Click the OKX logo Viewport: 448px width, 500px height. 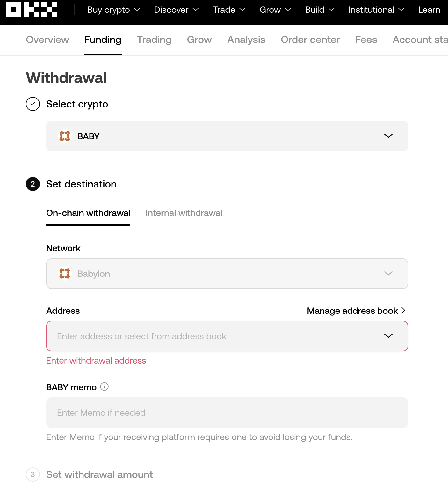coord(31,10)
